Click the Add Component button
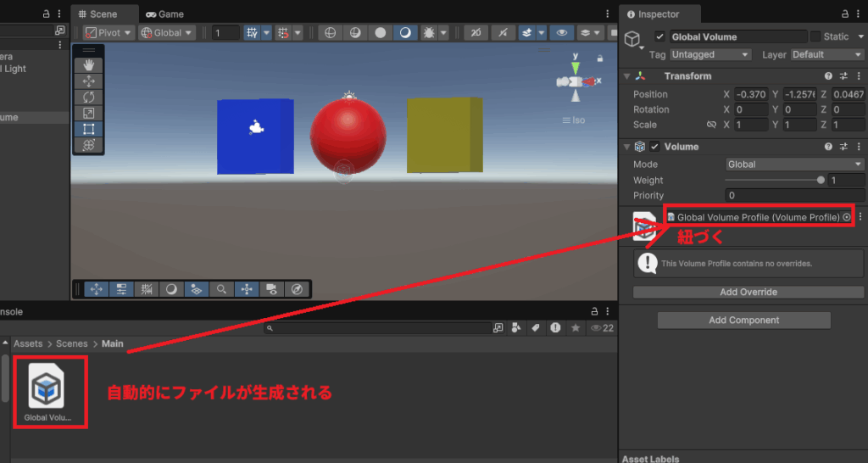Image resolution: width=868 pixels, height=463 pixels. pos(743,321)
